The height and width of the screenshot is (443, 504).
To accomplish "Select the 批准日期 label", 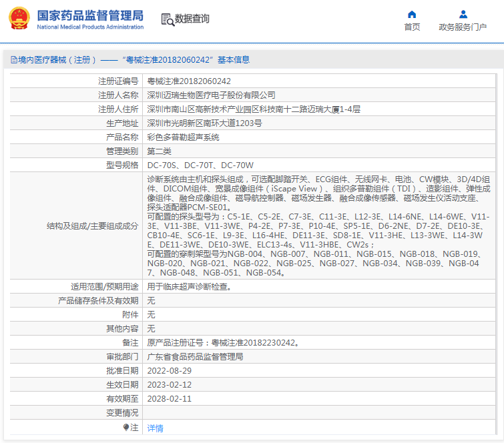I will pyautogui.click(x=122, y=371).
